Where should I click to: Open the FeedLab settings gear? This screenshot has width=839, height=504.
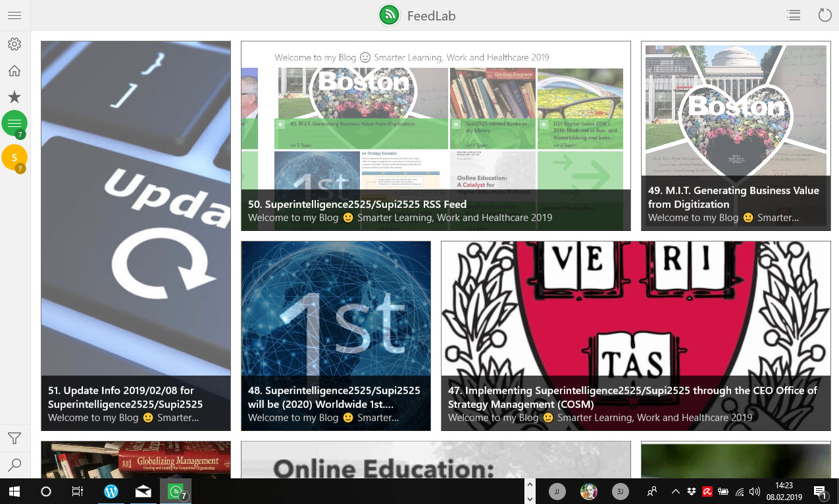14,44
